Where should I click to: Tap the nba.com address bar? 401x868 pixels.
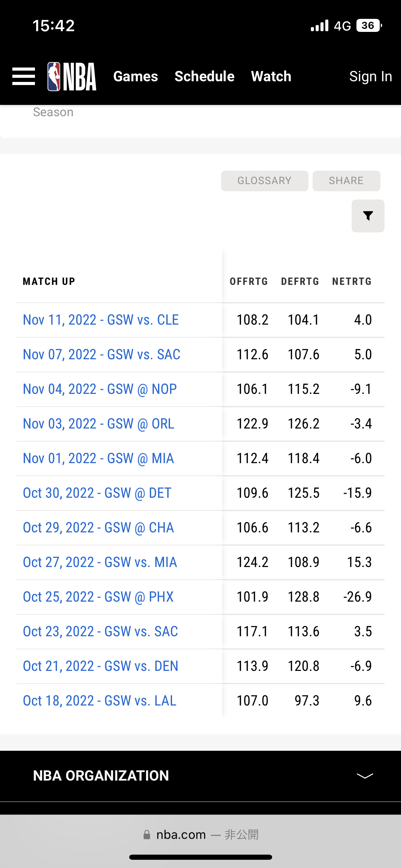(200, 835)
